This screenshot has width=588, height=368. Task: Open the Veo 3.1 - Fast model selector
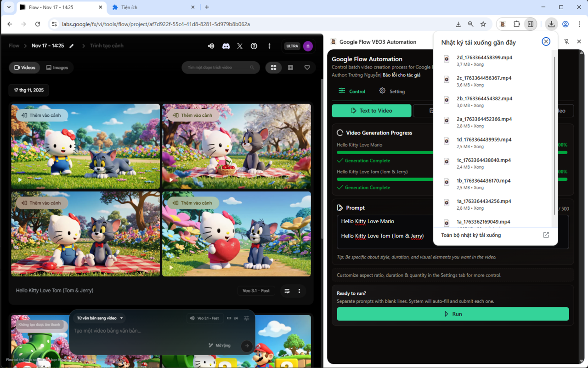[x=204, y=318]
